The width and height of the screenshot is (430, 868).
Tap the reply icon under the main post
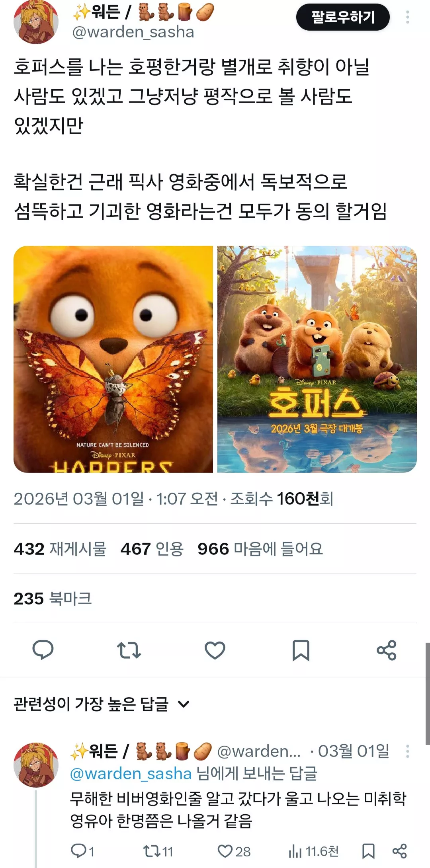pos(43,650)
